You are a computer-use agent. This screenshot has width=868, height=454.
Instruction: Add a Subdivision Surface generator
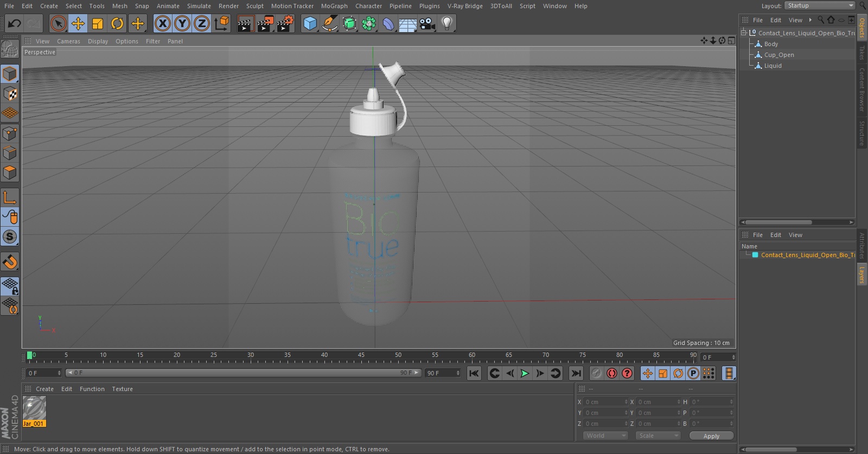[349, 23]
